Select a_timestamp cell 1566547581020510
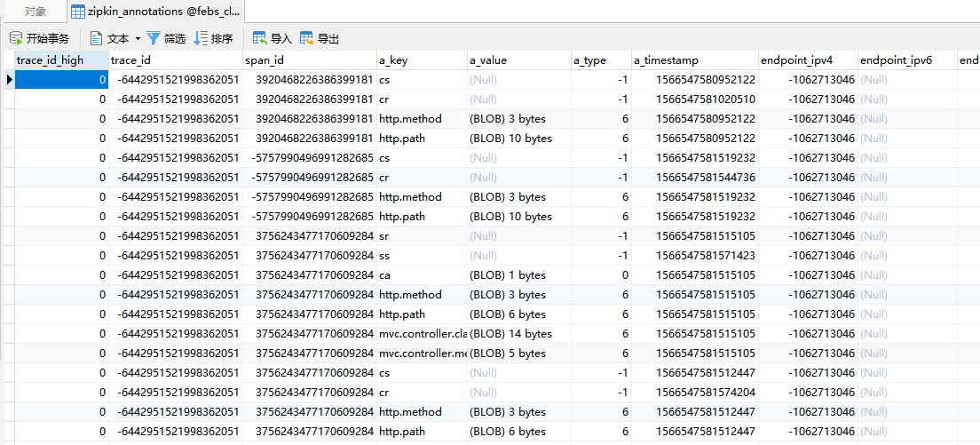The width and height of the screenshot is (980, 445). point(694,99)
